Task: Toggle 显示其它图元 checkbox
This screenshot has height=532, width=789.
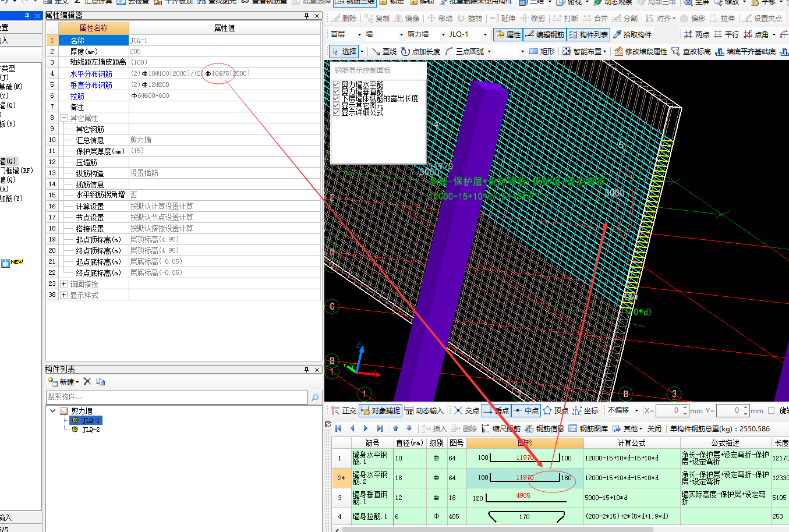Action: (337, 106)
